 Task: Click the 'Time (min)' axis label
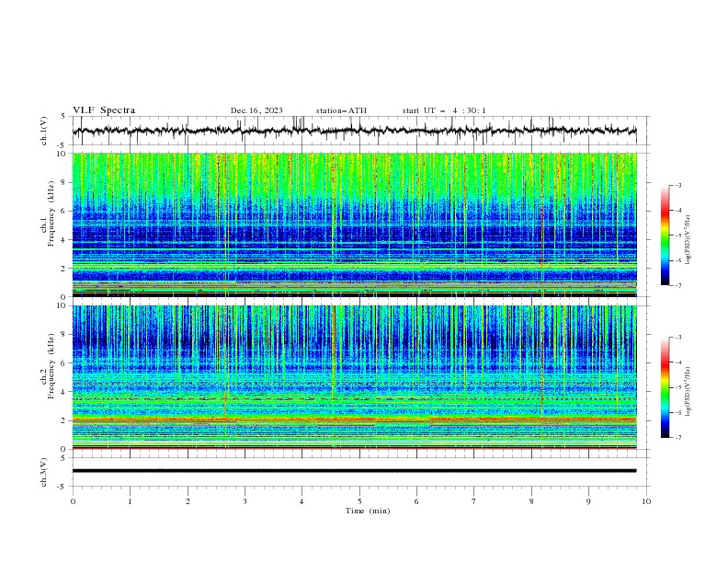[368, 511]
